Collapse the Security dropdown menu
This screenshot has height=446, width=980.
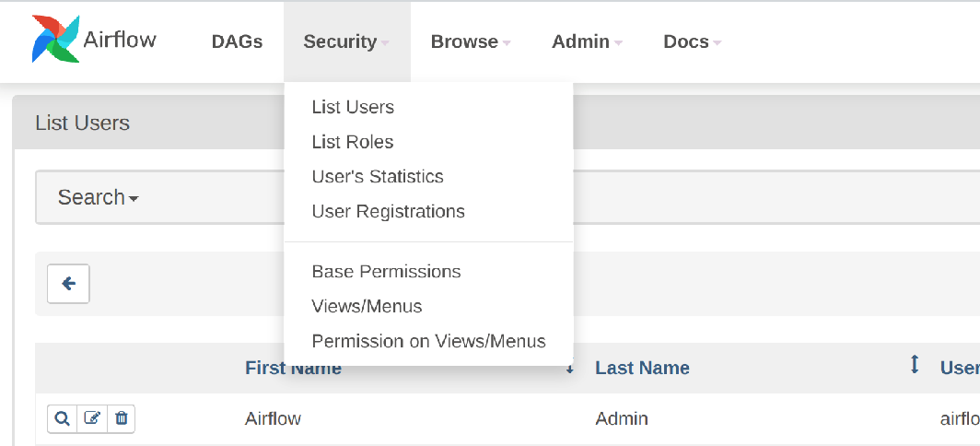pos(346,41)
